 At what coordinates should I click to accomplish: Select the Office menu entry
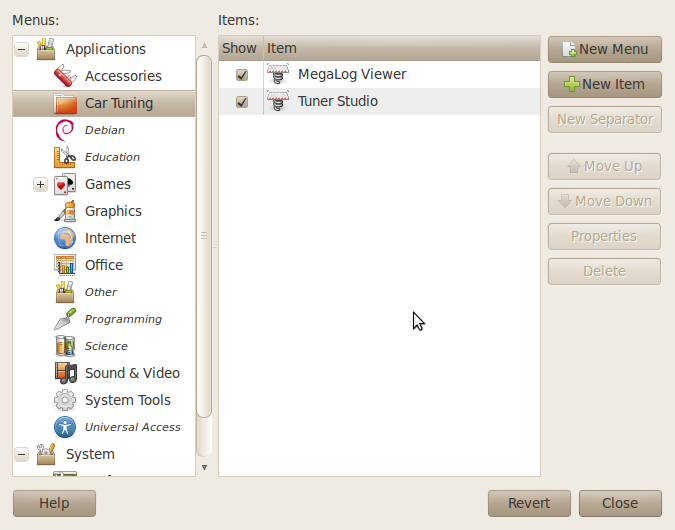(x=104, y=265)
